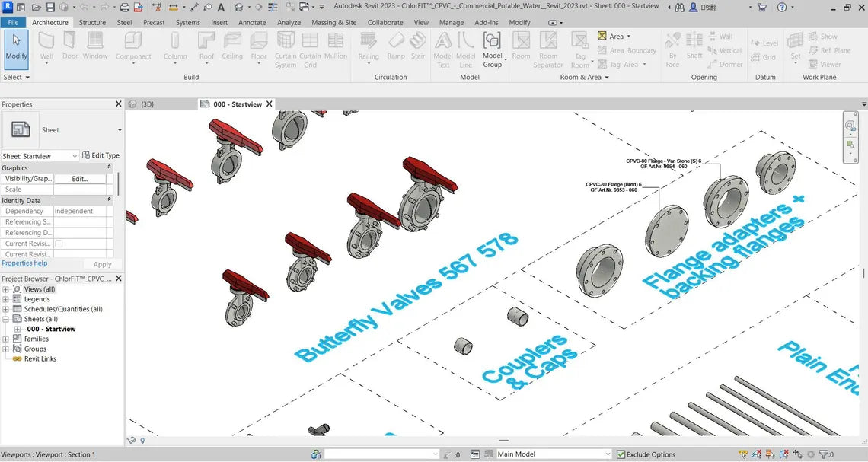Screen dimensions: 868x462
Task: Expand the Families tree node
Action: click(x=5, y=339)
